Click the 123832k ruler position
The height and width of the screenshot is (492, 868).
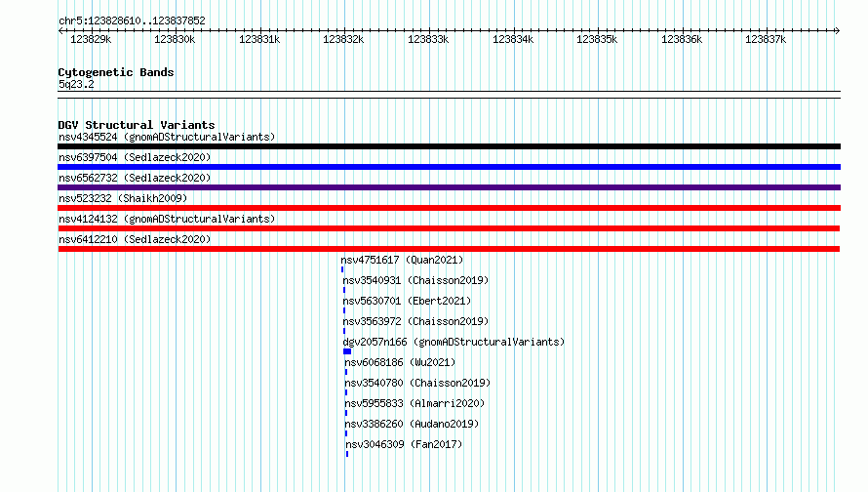[343, 39]
